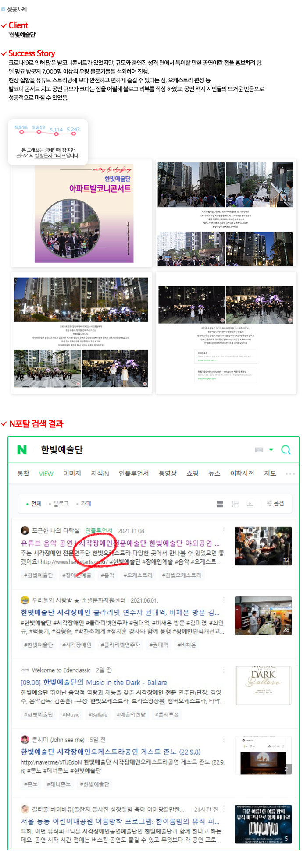Switch to the 동영상 tab
This screenshot has width=307, height=868.
pos(168,473)
